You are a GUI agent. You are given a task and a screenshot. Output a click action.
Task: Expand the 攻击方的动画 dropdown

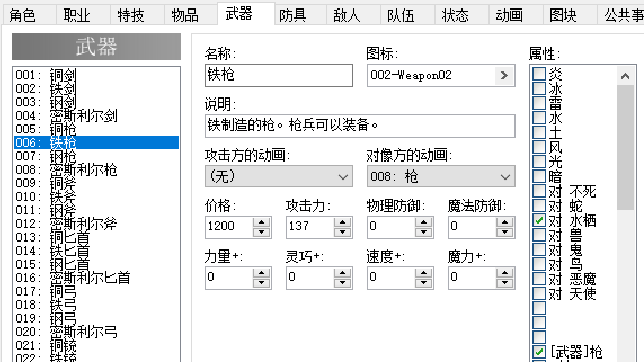point(278,176)
